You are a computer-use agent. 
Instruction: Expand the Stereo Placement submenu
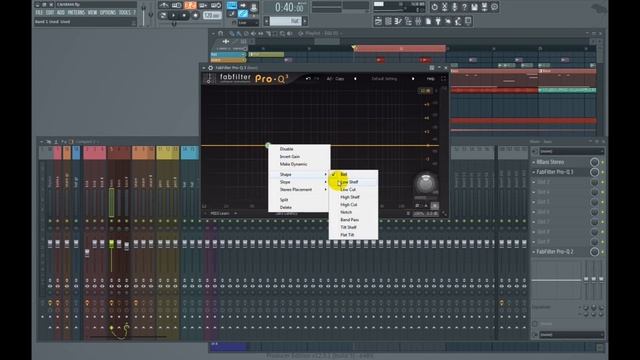tap(299, 190)
